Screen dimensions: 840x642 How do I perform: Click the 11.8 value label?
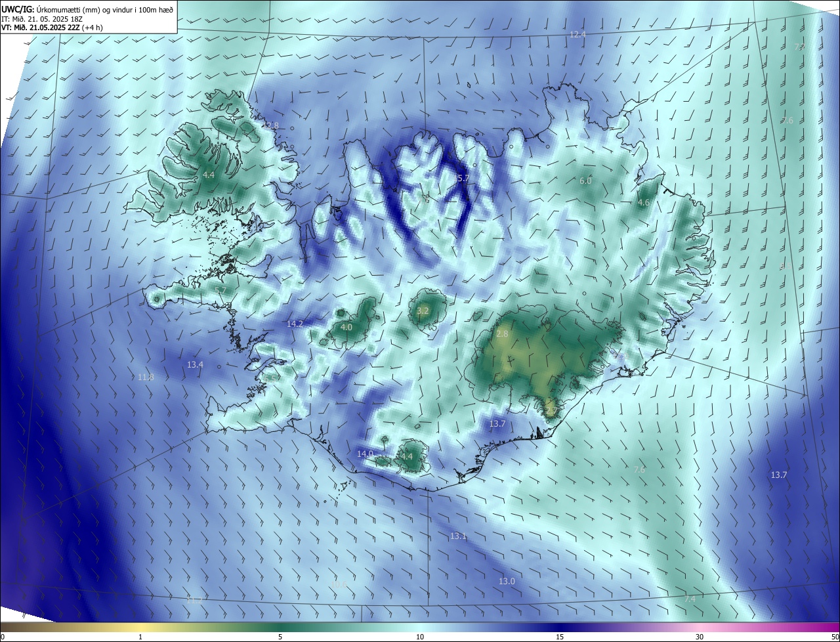point(146,377)
